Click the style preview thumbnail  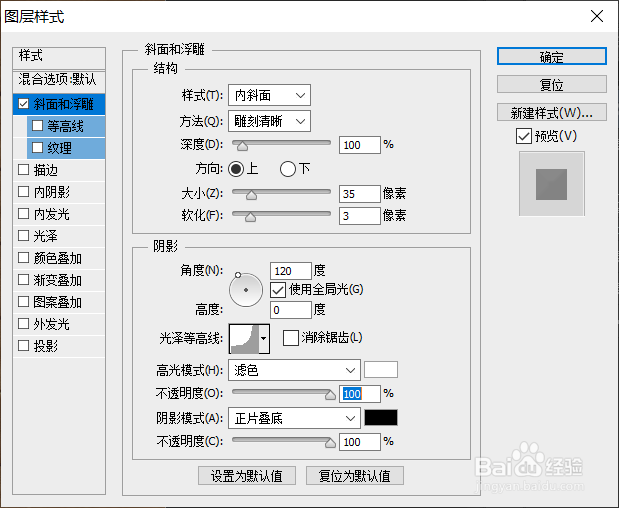click(551, 184)
